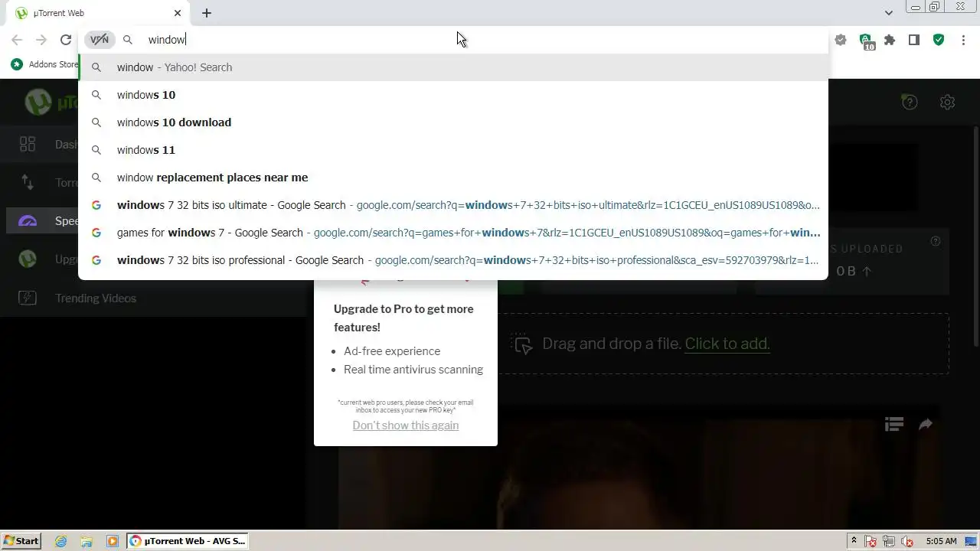The height and width of the screenshot is (551, 980).
Task: Click the green shield checkmark icon
Action: 939,40
